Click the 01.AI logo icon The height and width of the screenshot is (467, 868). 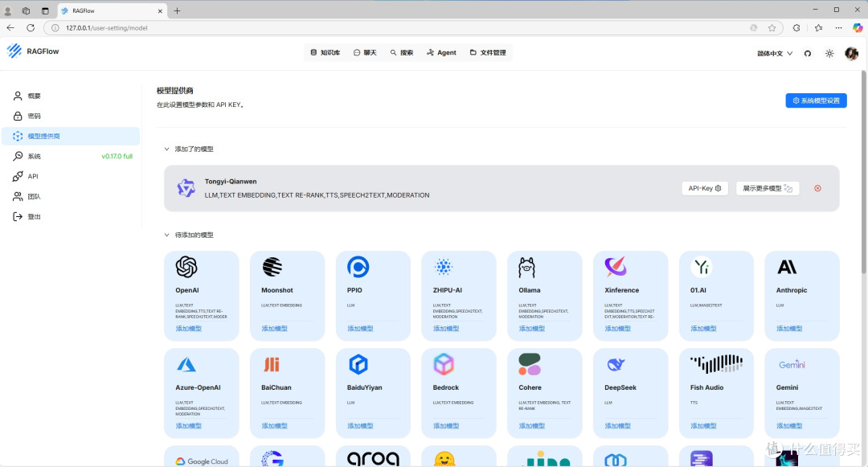point(702,267)
